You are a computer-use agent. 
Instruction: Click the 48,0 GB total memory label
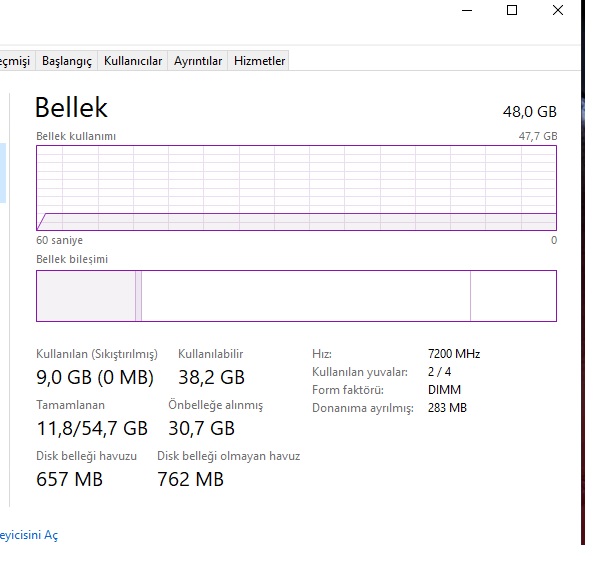529,112
